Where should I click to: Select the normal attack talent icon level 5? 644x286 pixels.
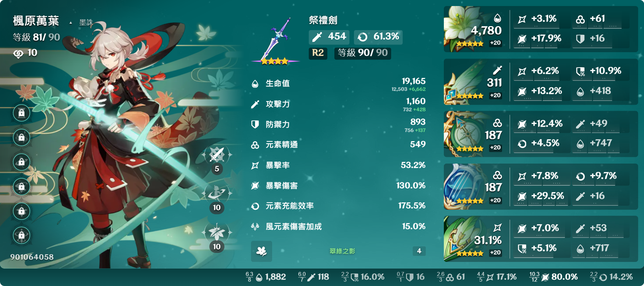click(217, 155)
